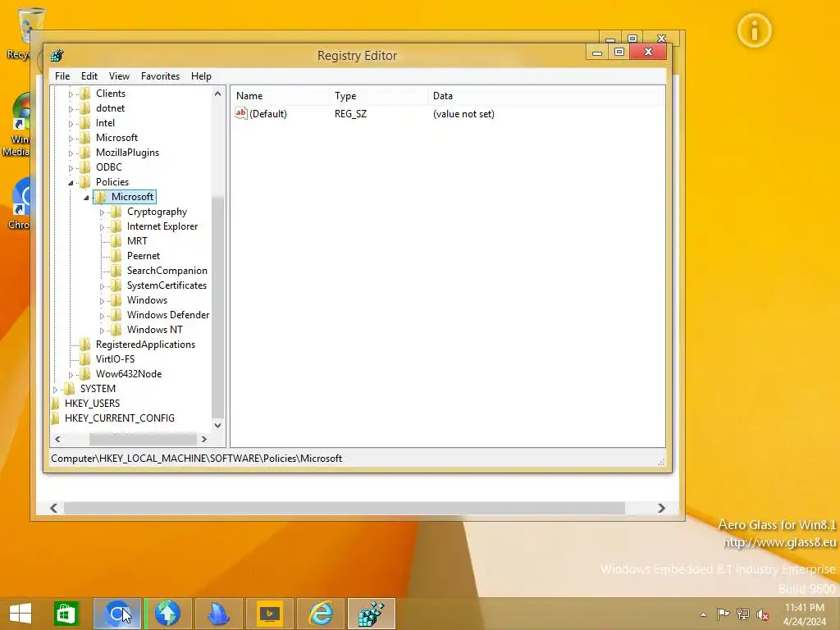Click the VirtIO-FS folder icon
This screenshot has width=840, height=630.
tap(84, 359)
